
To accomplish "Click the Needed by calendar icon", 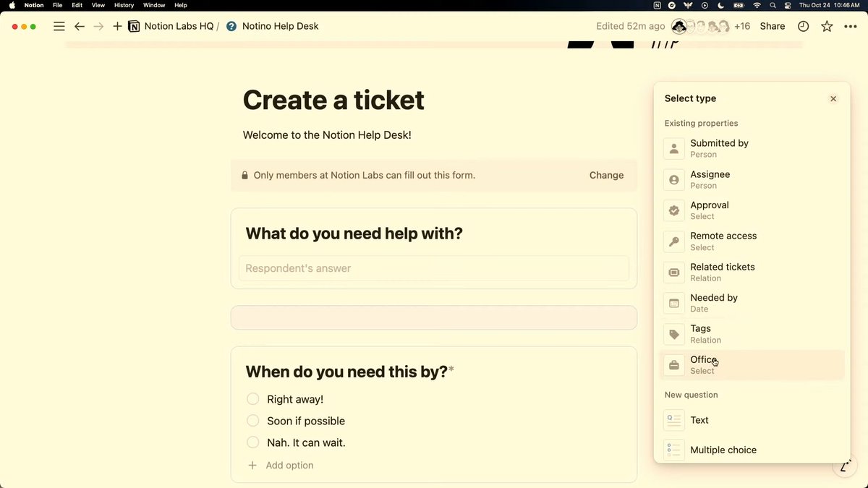I will click(x=674, y=304).
